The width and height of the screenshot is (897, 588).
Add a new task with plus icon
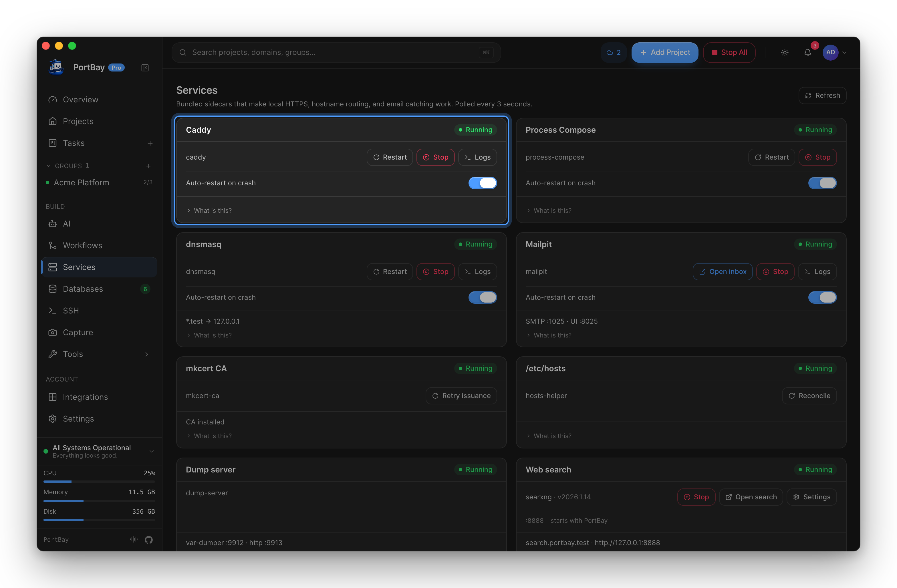click(150, 143)
